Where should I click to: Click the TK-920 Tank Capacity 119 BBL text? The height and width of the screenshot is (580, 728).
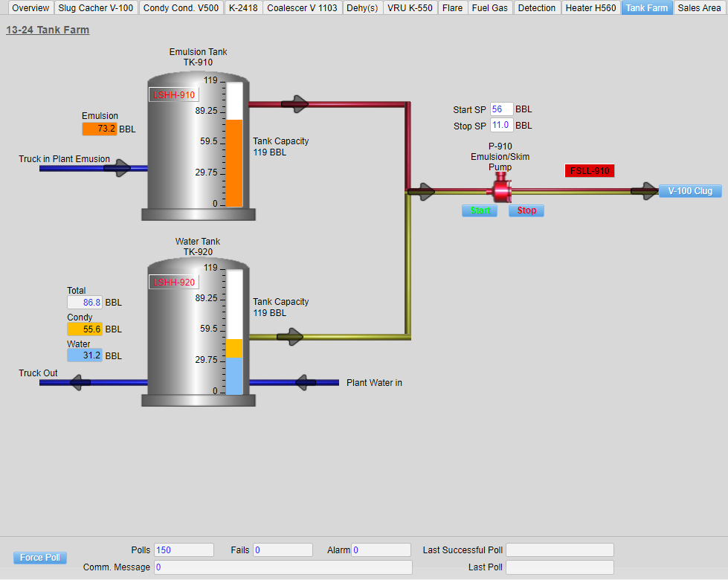[x=280, y=307]
